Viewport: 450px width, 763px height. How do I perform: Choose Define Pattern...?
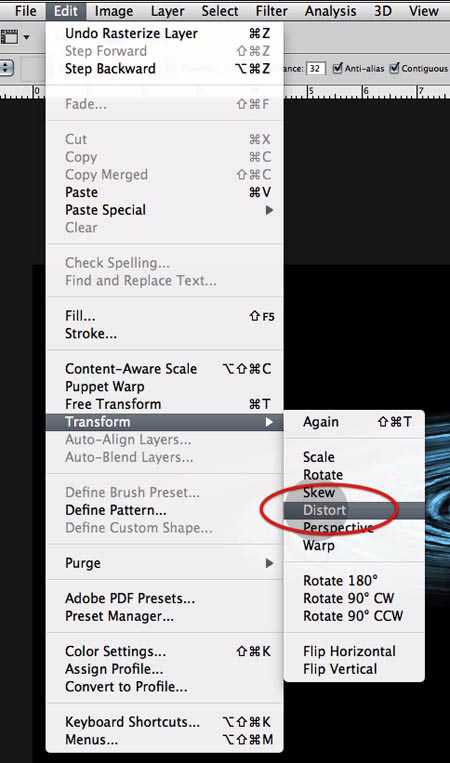pos(164,510)
